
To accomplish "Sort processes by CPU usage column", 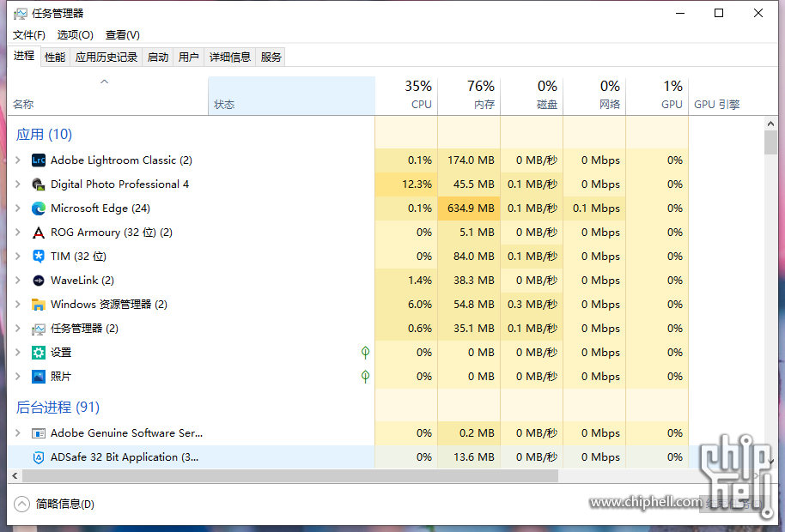I will coord(406,96).
